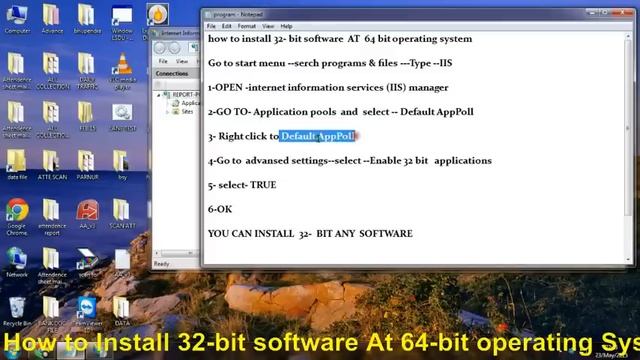Expand the Sites node in IIS tree

pyautogui.click(x=167, y=111)
